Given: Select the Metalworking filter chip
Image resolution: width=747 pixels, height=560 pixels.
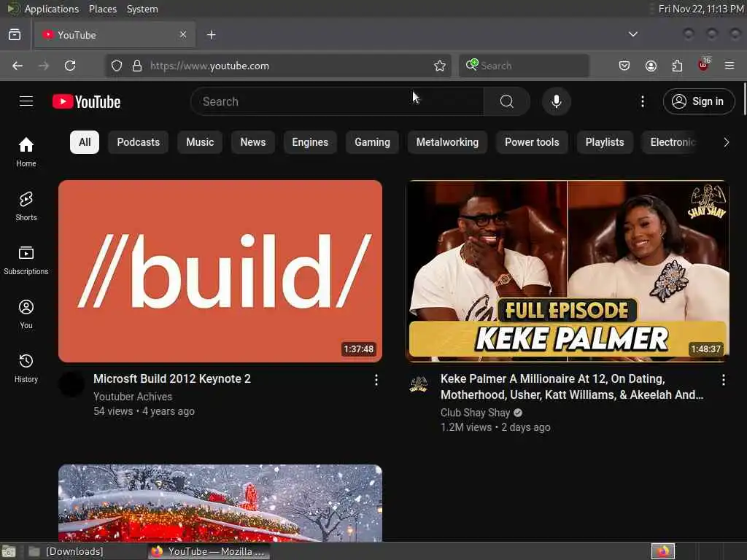Looking at the screenshot, I should pyautogui.click(x=447, y=142).
